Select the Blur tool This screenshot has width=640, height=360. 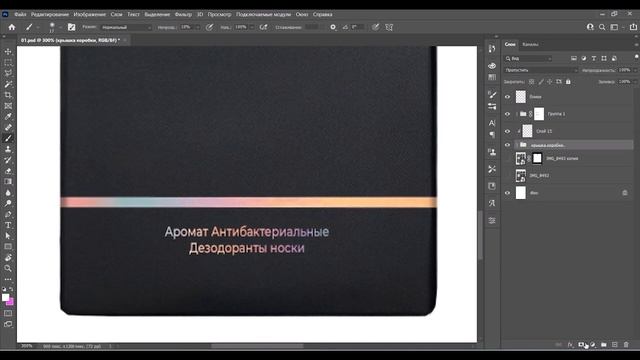[8, 193]
